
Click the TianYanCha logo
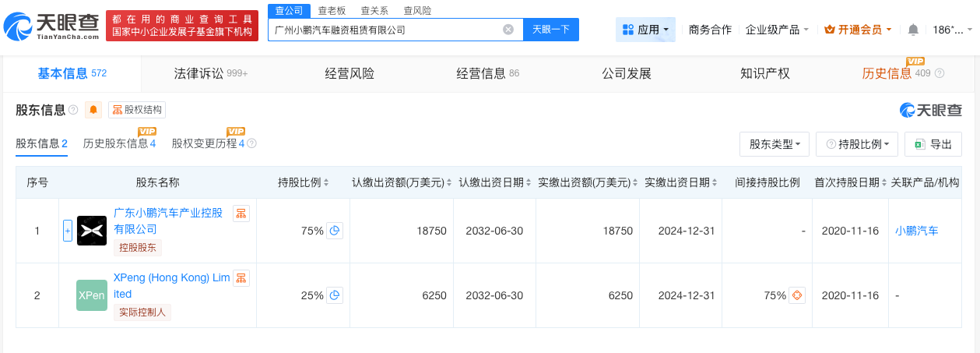[51, 26]
